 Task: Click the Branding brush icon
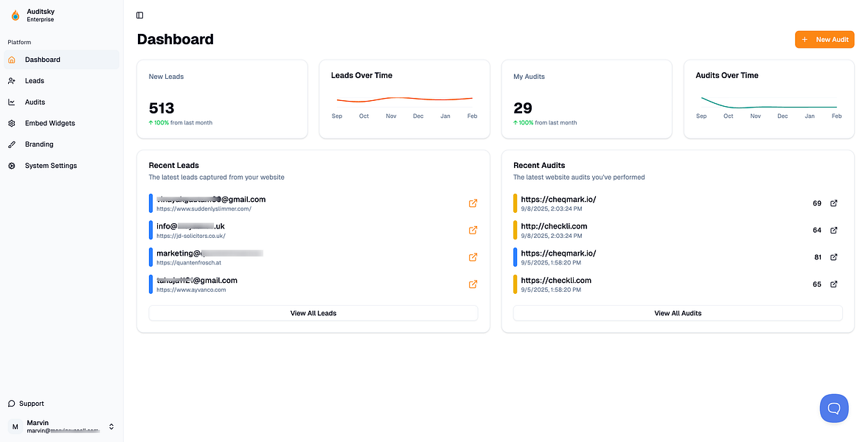click(x=12, y=144)
